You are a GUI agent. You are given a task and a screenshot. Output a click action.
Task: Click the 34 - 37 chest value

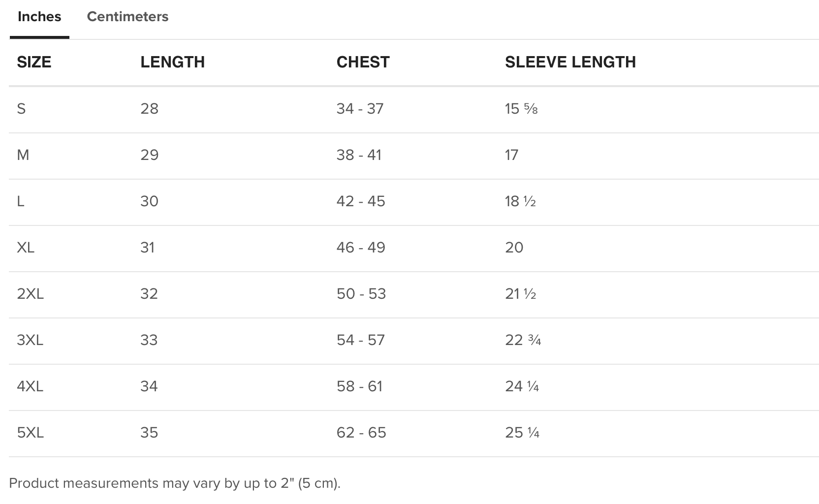pos(360,109)
